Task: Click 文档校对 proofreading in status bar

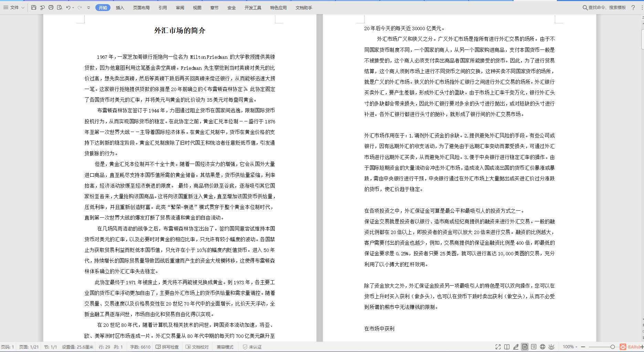Action: [197, 347]
